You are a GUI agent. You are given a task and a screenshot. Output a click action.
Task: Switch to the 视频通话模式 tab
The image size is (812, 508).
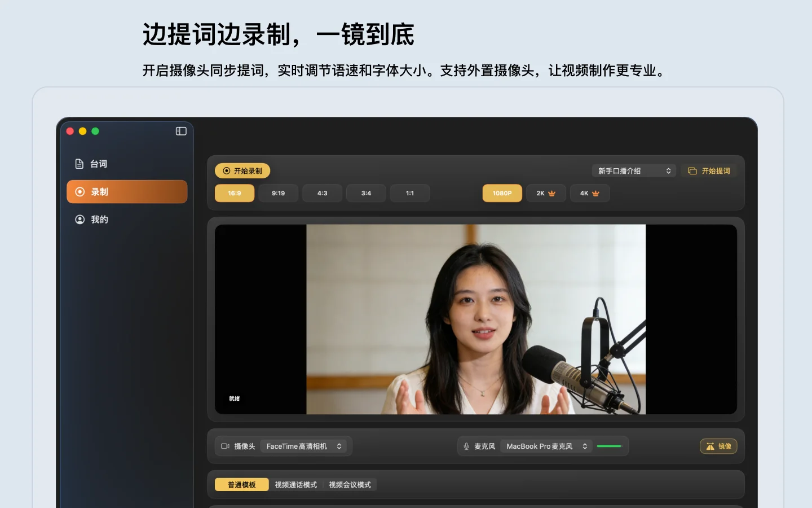click(295, 485)
